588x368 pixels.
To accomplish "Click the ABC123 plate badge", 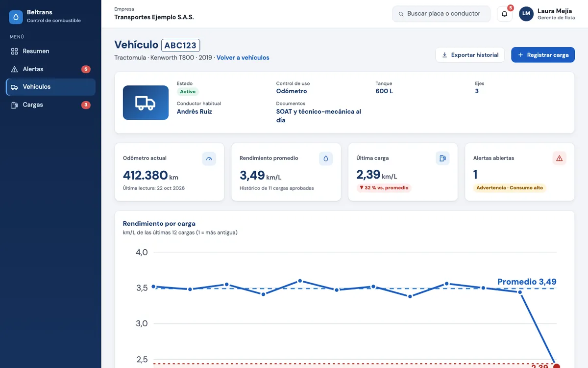I will 180,46.
